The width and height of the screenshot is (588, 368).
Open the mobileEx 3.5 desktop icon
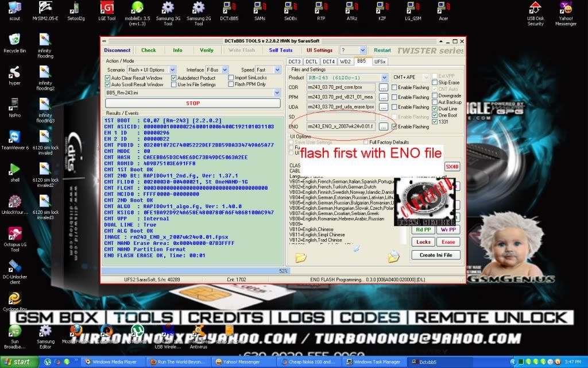click(x=137, y=13)
